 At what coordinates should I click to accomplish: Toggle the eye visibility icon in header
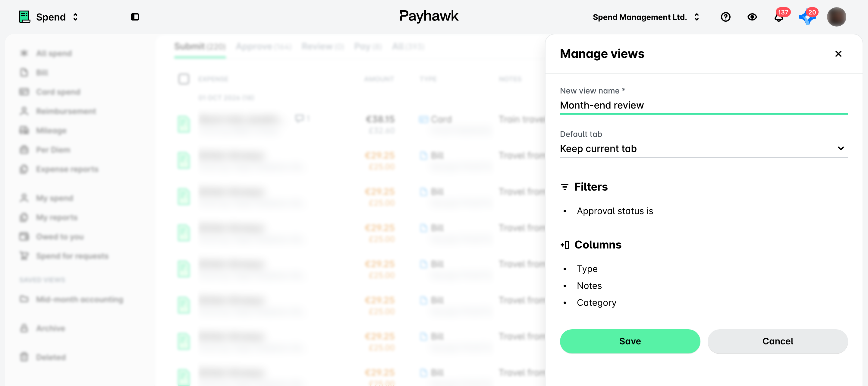(752, 17)
